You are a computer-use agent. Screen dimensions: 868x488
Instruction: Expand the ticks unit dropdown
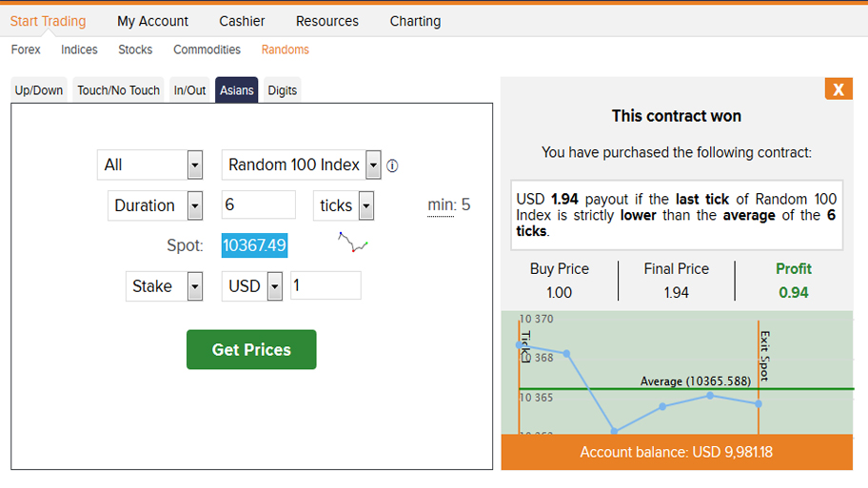click(x=344, y=205)
